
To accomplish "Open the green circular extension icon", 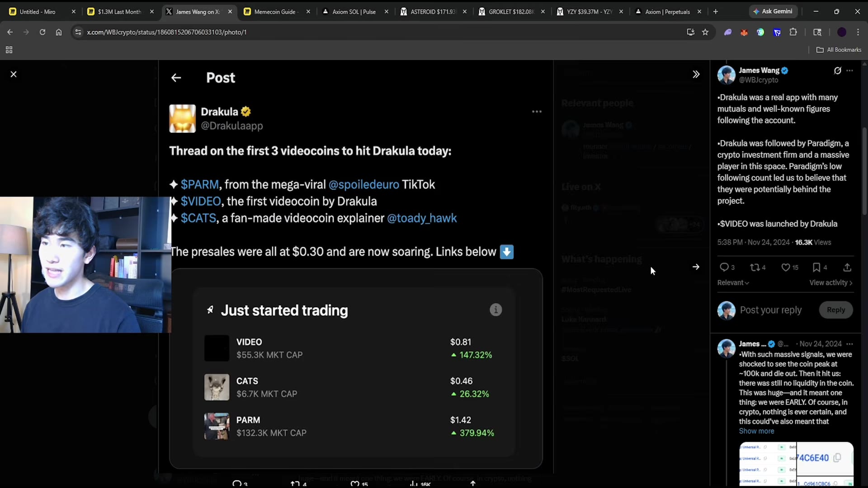I will click(760, 32).
